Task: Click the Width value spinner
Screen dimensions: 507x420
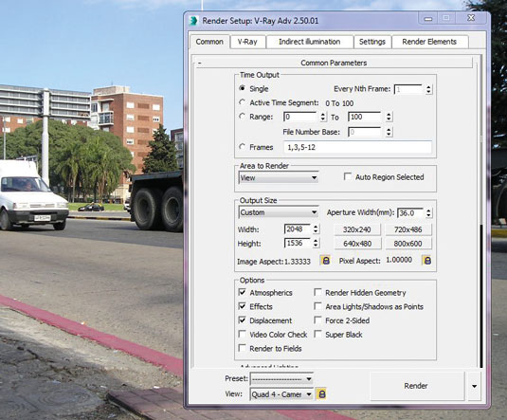Action: (x=316, y=229)
